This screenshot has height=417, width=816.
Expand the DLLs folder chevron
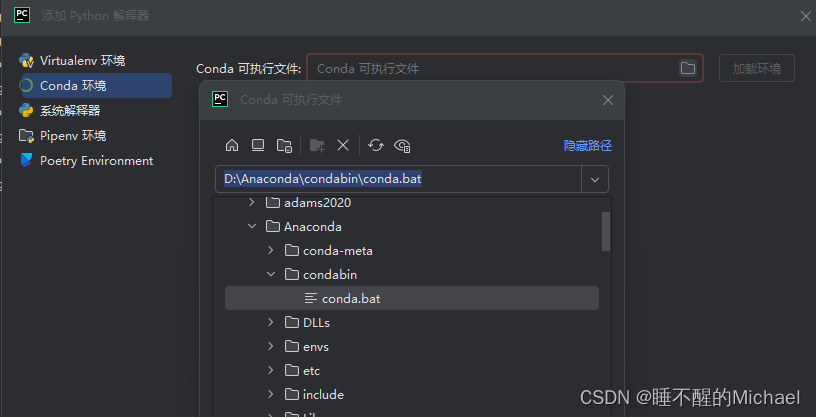[271, 322]
